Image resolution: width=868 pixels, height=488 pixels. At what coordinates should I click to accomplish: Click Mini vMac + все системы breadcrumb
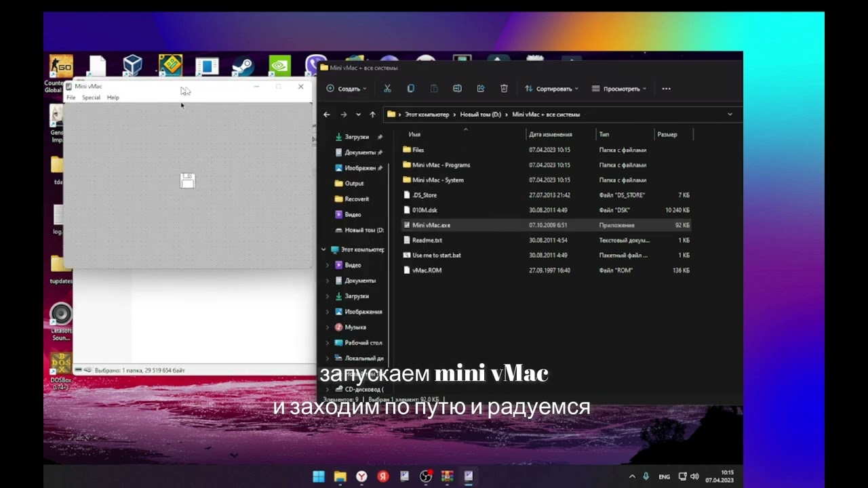pyautogui.click(x=546, y=115)
